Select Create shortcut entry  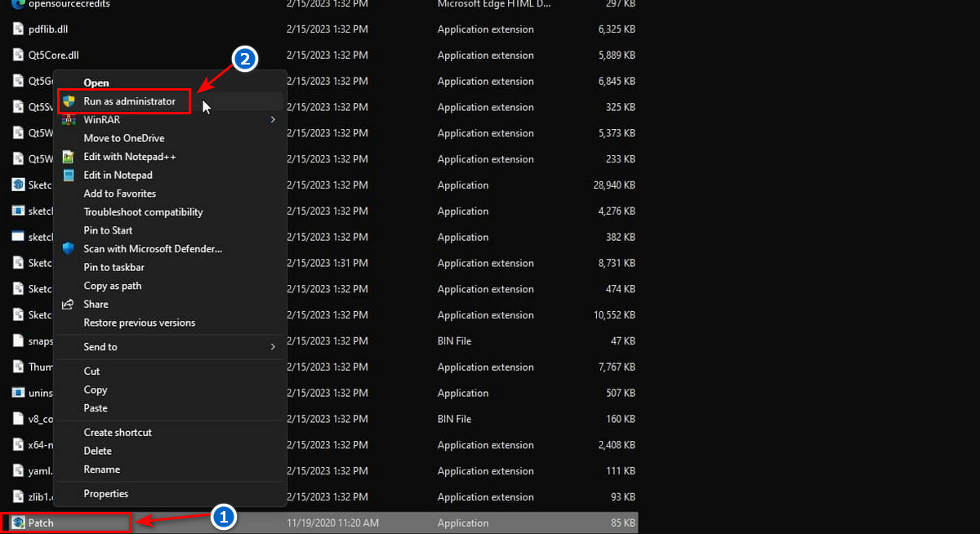(118, 432)
